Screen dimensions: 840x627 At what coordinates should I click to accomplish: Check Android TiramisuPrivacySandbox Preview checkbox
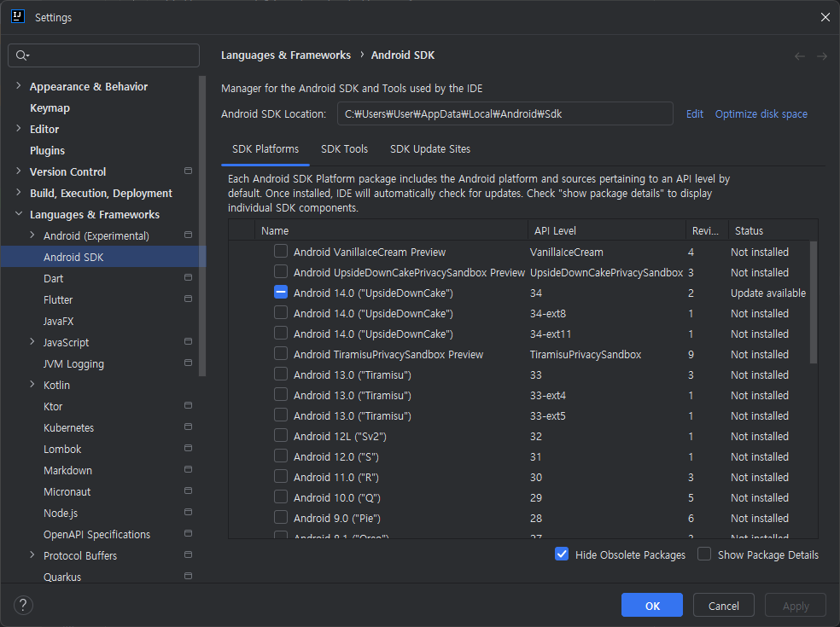pyautogui.click(x=281, y=353)
